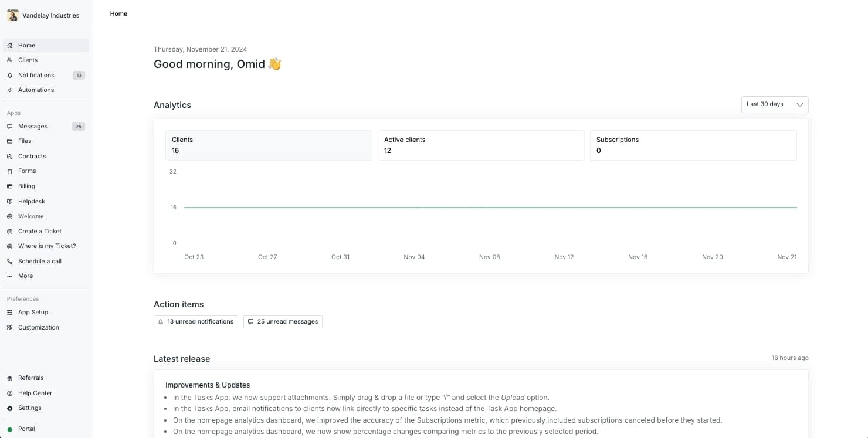The image size is (868, 438).
Task: Select the Helpdesk icon
Action: [x=9, y=201]
